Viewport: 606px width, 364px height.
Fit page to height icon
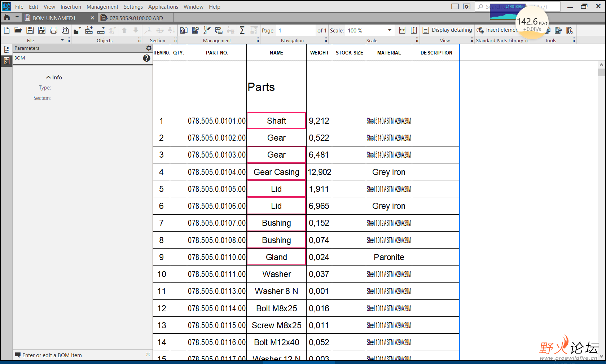click(414, 30)
